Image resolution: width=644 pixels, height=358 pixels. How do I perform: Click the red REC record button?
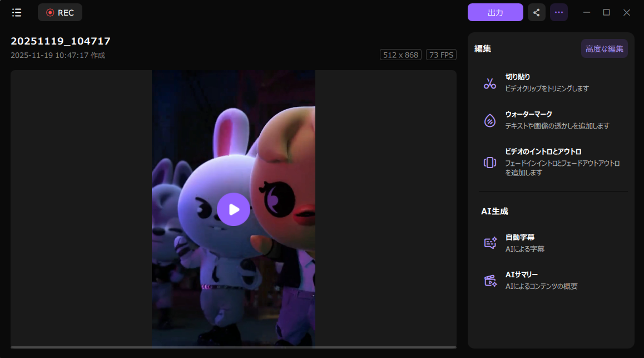pyautogui.click(x=60, y=12)
